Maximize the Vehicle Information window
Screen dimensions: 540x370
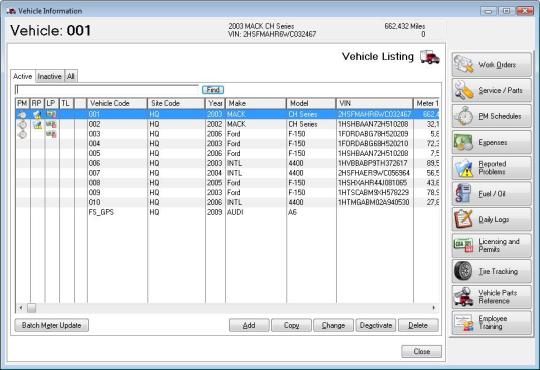click(x=507, y=11)
